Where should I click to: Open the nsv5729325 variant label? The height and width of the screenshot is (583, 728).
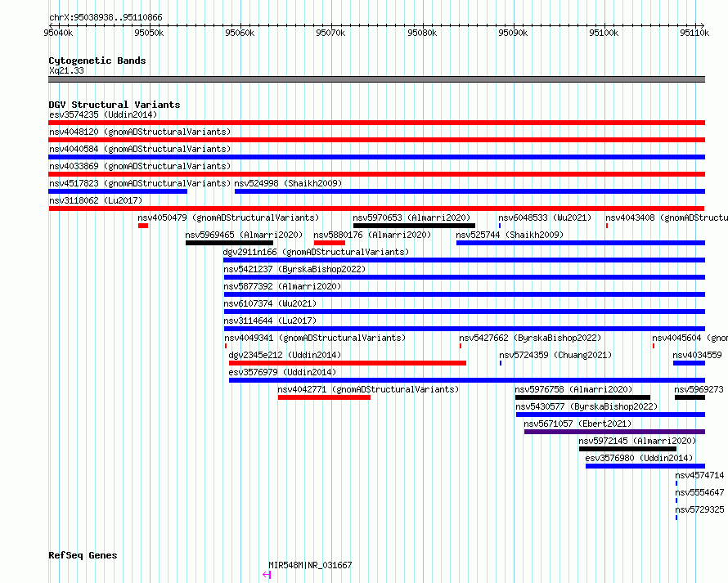[699, 509]
